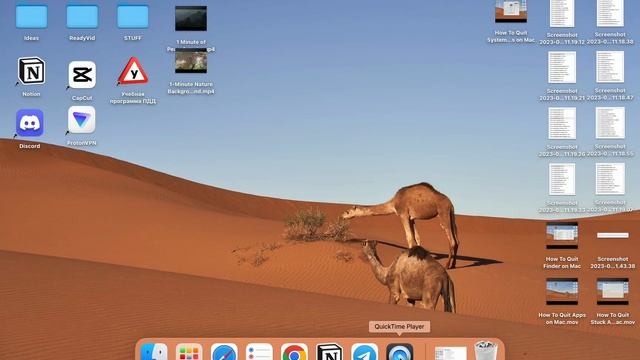Launch Google Chrome from the Dock

click(294, 352)
